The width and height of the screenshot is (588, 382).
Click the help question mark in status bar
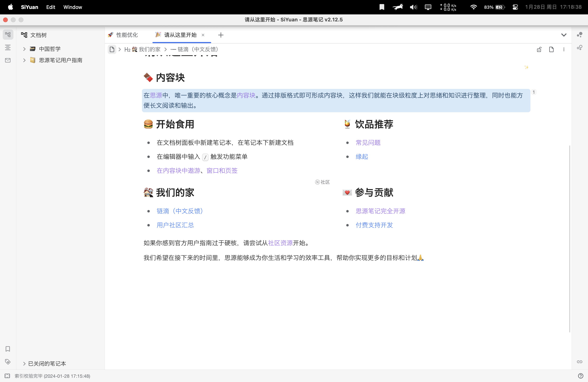click(x=581, y=376)
